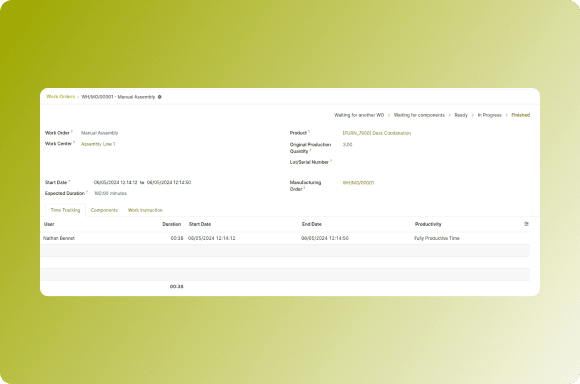Go back to Work Orders breadcrumb

coord(61,97)
